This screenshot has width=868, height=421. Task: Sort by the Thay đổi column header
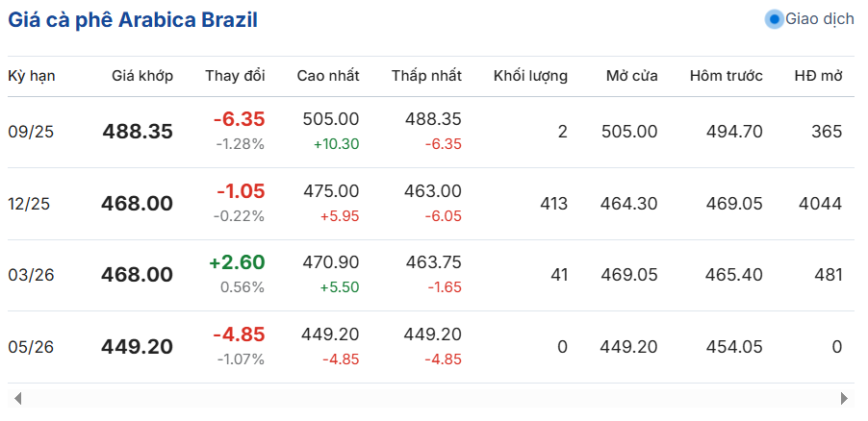[235, 76]
